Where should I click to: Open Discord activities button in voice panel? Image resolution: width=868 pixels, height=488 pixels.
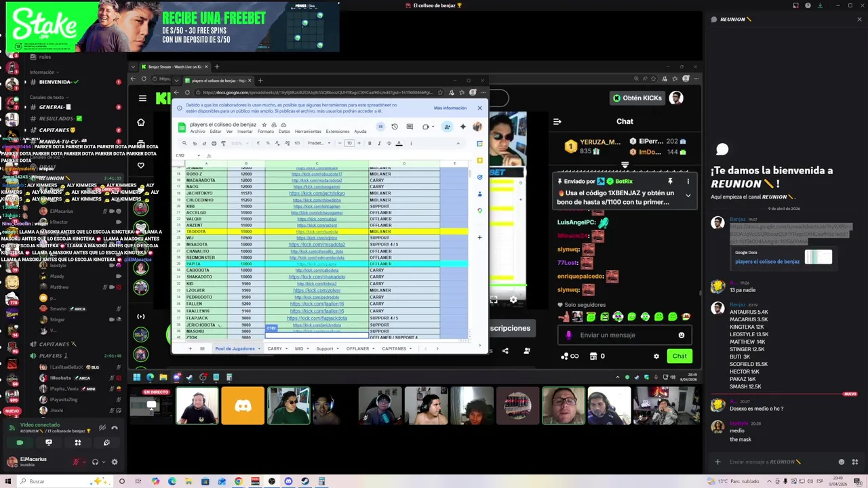click(x=78, y=443)
